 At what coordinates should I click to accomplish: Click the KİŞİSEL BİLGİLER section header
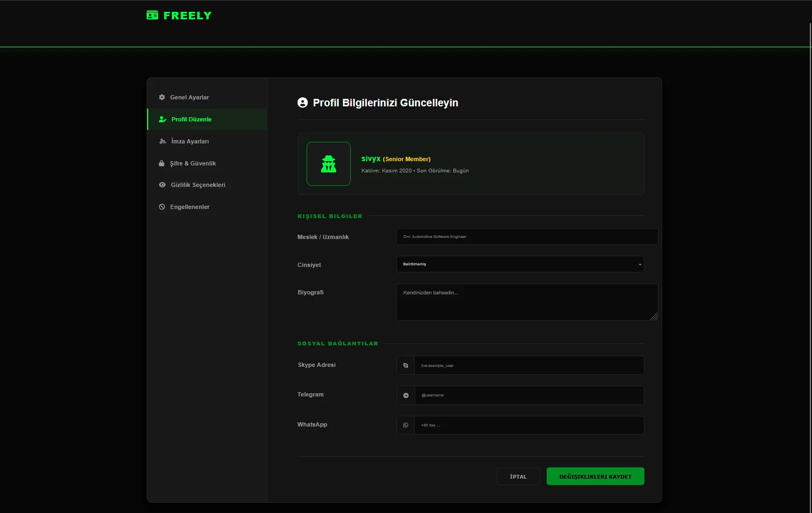pyautogui.click(x=330, y=216)
